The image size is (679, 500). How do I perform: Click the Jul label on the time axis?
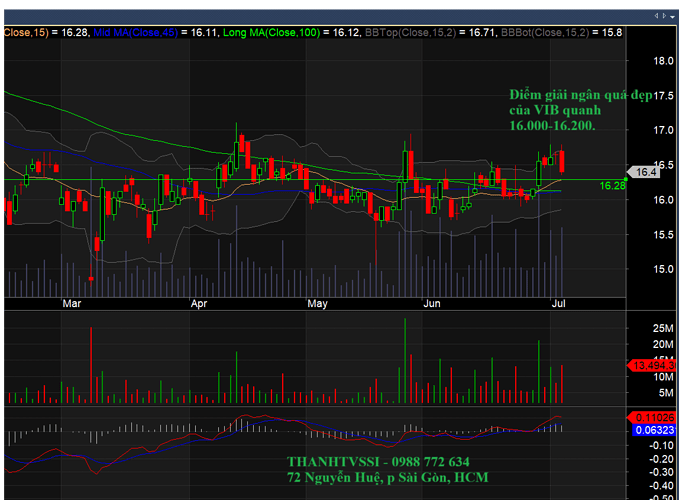click(x=558, y=303)
